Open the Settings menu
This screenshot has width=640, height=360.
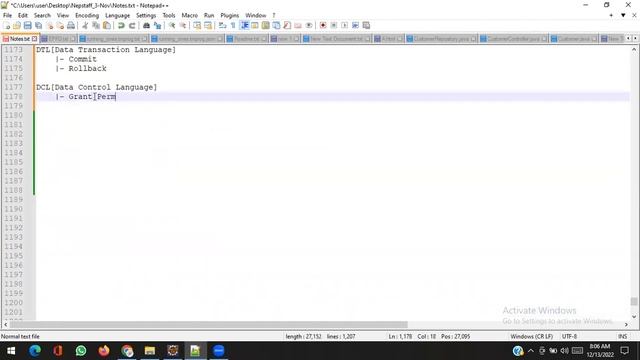[146, 16]
